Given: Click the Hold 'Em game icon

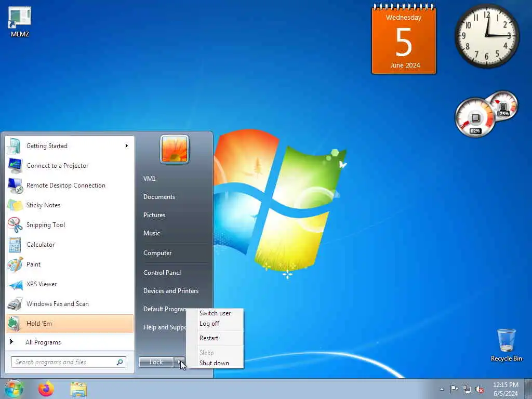Looking at the screenshot, I should (14, 323).
